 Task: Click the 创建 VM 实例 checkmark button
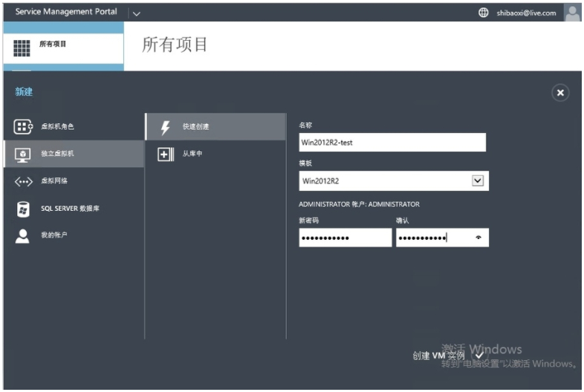tap(479, 356)
